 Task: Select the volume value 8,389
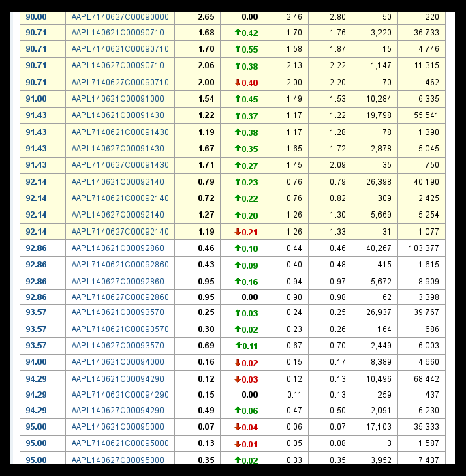pyautogui.click(x=381, y=362)
